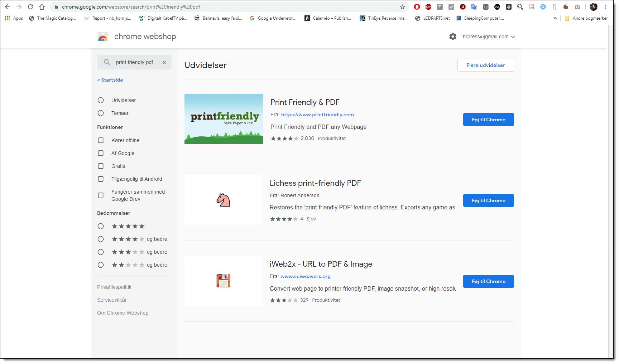Open the fork and knife extension
Image resolution: width=619 pixels, height=364 pixels.
(x=555, y=7)
